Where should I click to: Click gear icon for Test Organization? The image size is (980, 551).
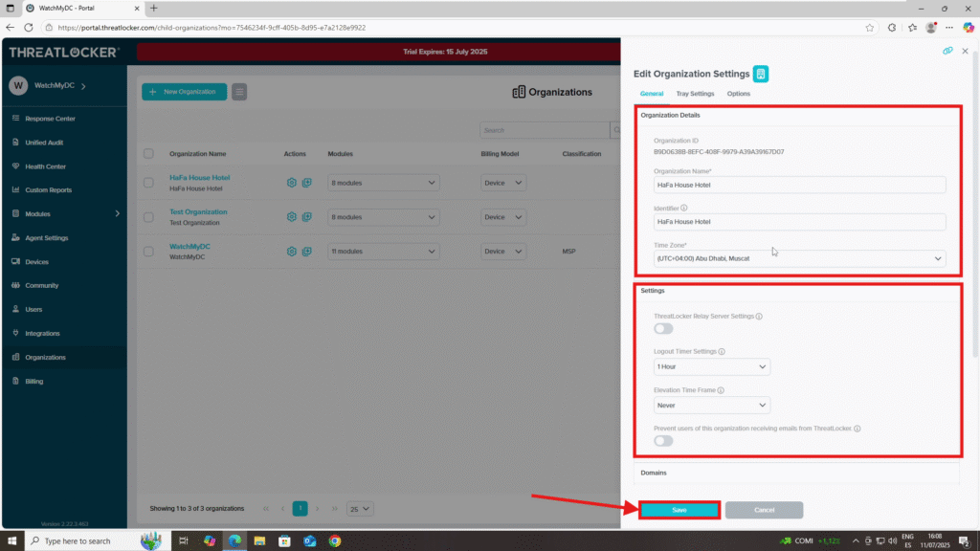point(291,217)
